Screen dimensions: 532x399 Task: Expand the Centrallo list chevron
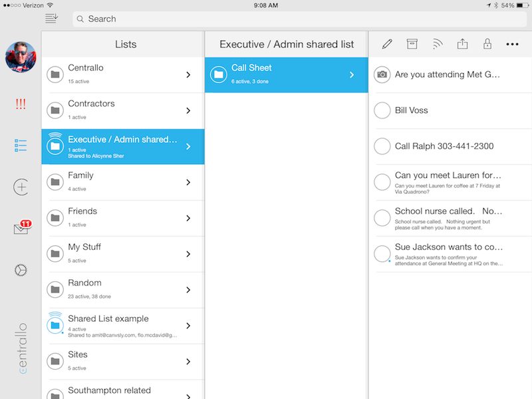[189, 75]
